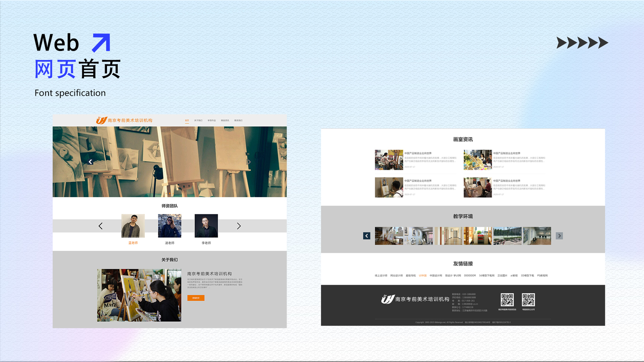The width and height of the screenshot is (644, 362).
Task: Open first 教学环境 gallery photo
Action: (x=389, y=236)
